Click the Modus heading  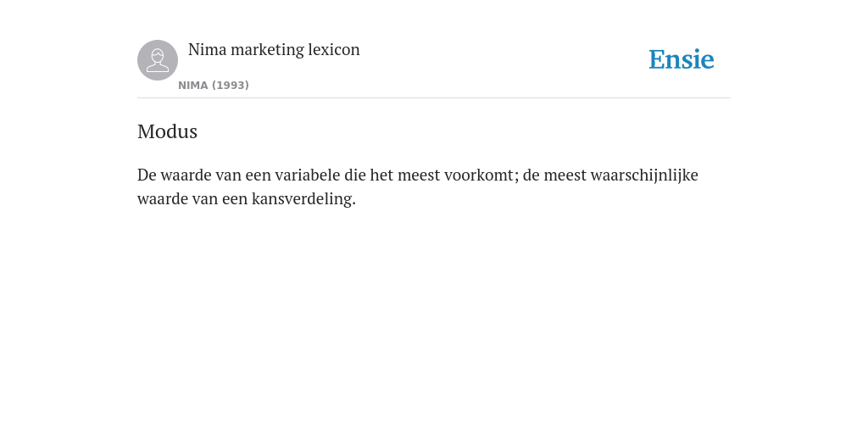click(167, 131)
